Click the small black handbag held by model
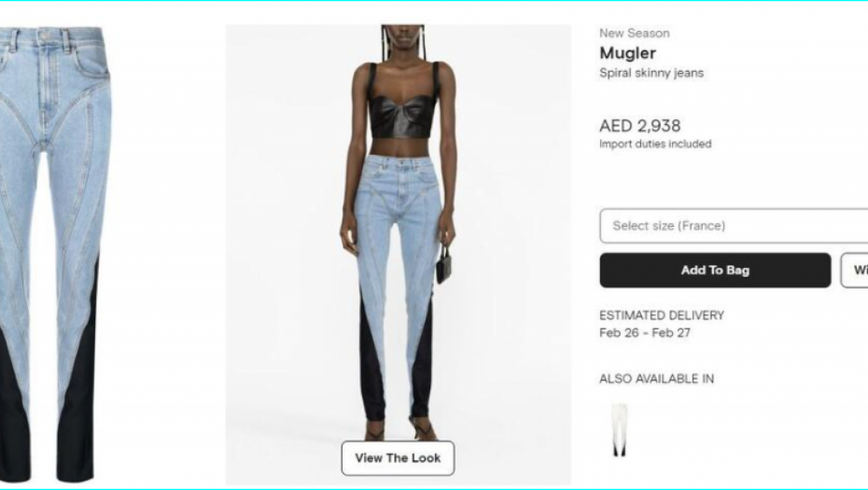The height and width of the screenshot is (490, 868). (442, 265)
